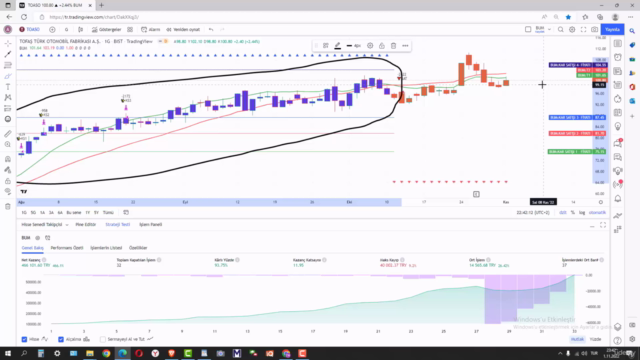
Task: Open go to date calendar icon
Action: 126,213
